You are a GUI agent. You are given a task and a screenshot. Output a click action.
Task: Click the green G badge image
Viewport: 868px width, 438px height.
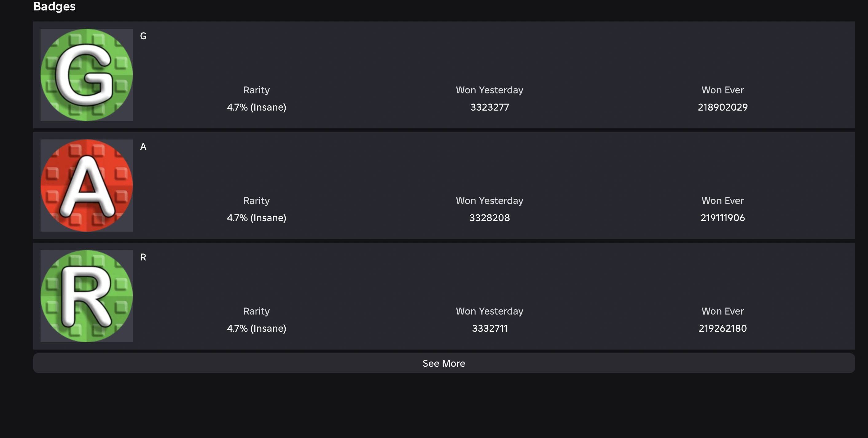pos(86,75)
